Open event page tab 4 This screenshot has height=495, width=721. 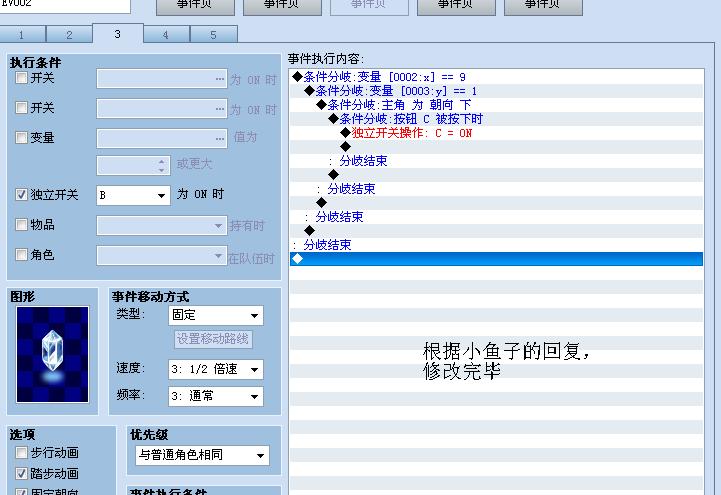coord(166,34)
